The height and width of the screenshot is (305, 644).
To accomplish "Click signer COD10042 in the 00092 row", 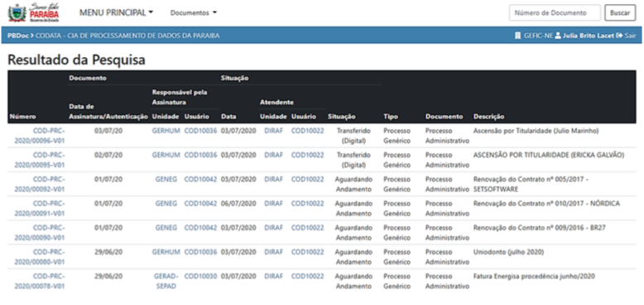I will (x=200, y=179).
